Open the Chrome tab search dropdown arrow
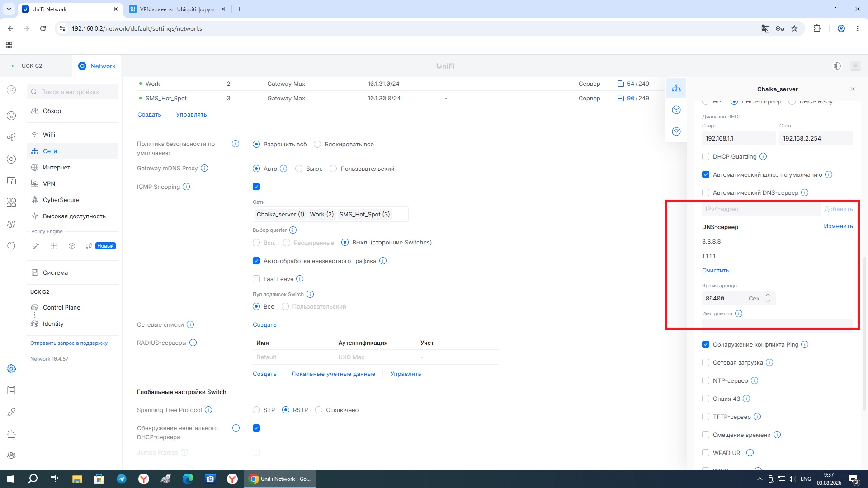The image size is (868, 488). [x=9, y=9]
